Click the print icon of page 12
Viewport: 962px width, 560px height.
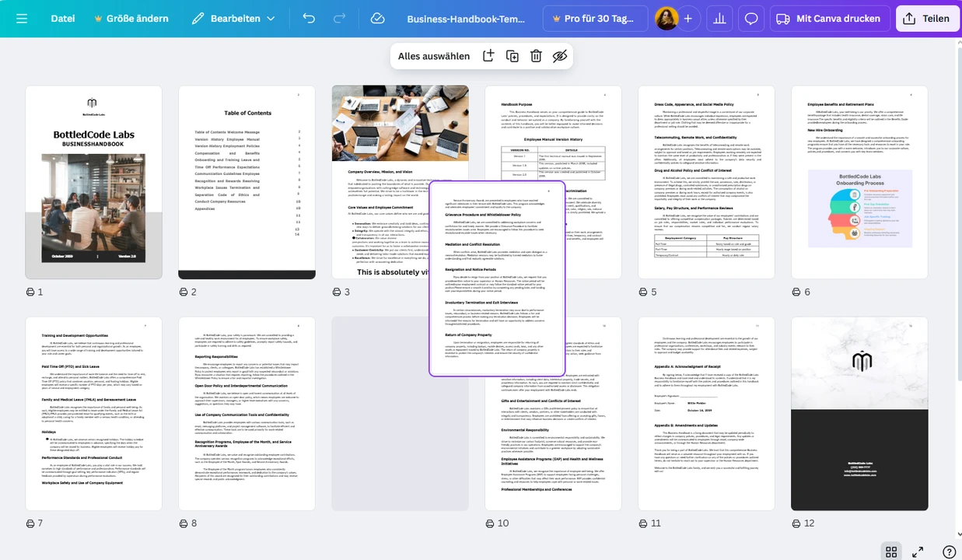pyautogui.click(x=796, y=523)
